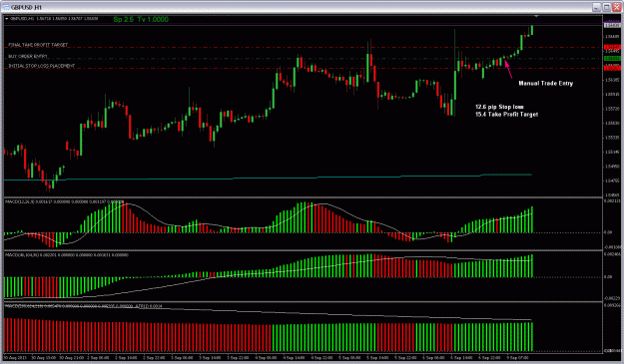The image size is (624, 364).
Task: Click the chart shift marker triangle
Action: click(536, 16)
